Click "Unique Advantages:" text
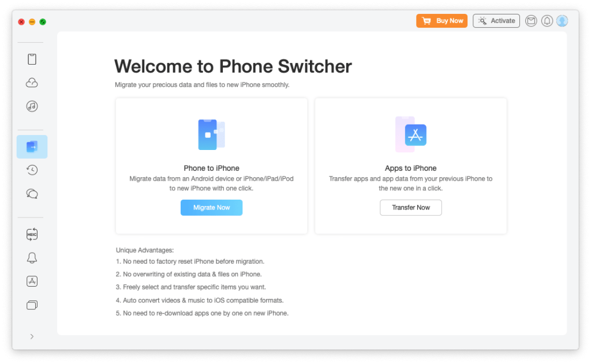The image size is (591, 364). [x=145, y=250]
